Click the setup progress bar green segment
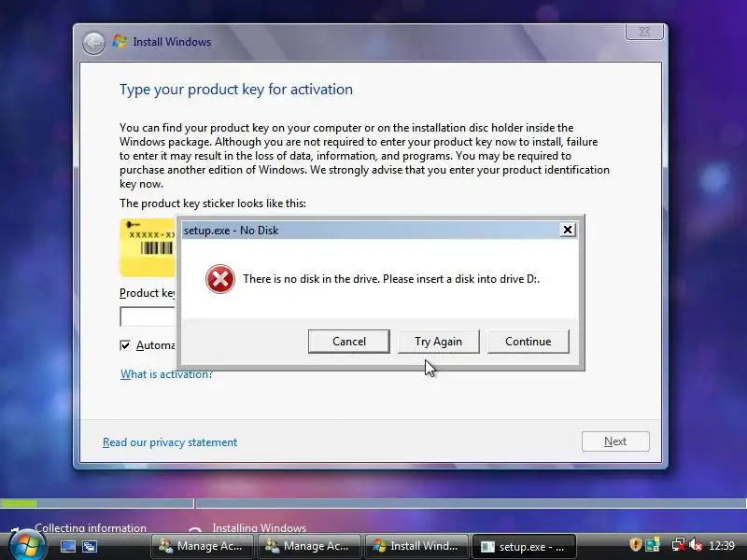 point(19,503)
